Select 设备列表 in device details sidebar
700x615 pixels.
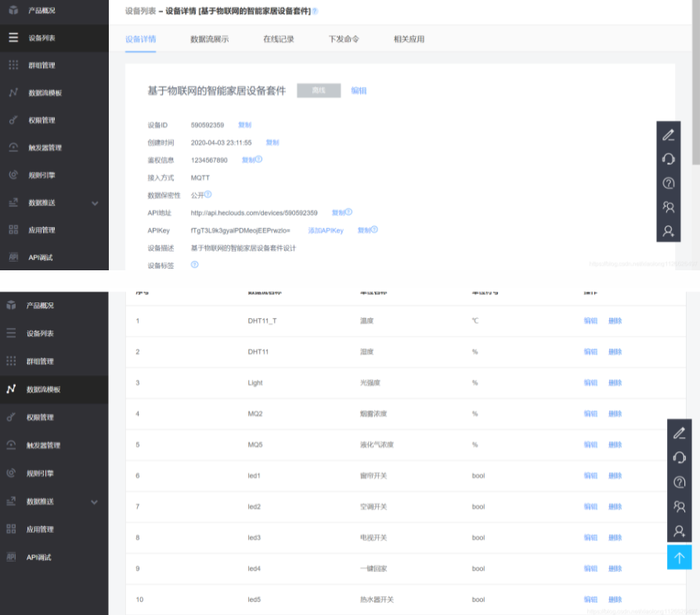(54, 38)
